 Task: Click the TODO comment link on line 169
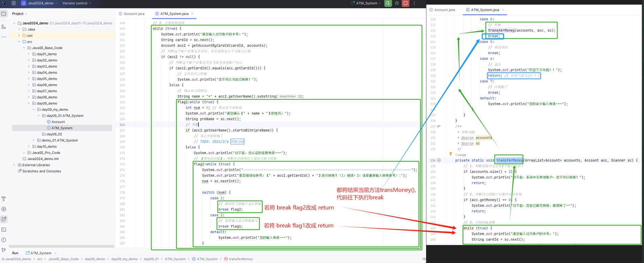pyautogui.click(x=222, y=142)
